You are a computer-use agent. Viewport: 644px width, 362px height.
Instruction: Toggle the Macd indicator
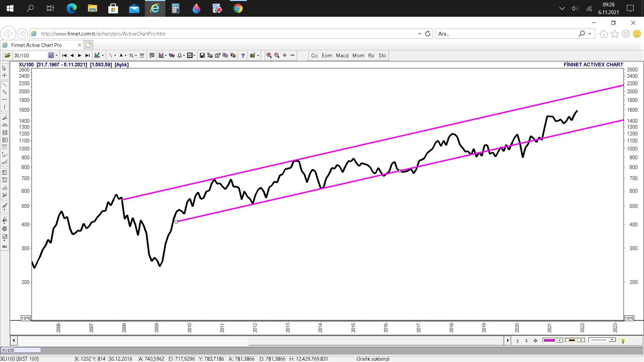[342, 56]
